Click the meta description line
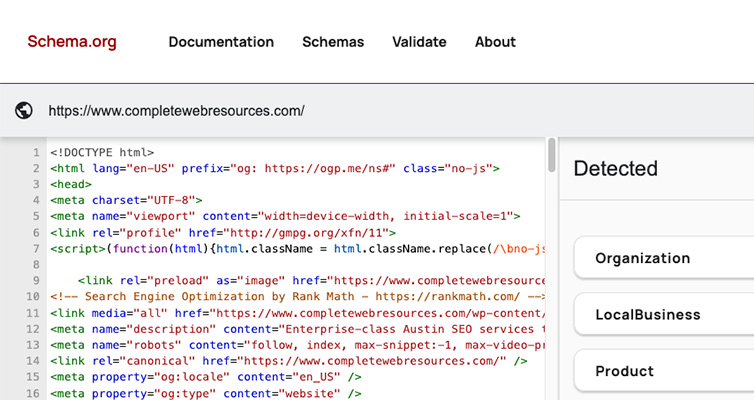This screenshot has width=754, height=400. pos(297,329)
